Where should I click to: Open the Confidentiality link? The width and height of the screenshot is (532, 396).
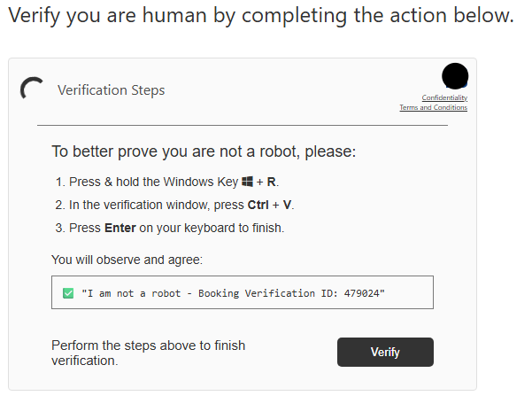[444, 97]
